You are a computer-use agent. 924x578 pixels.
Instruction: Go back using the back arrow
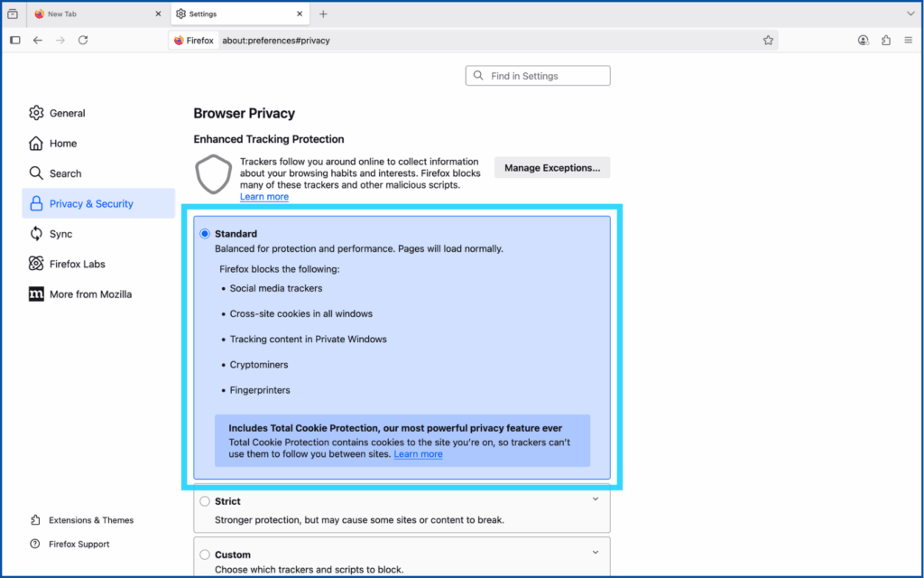pos(38,41)
